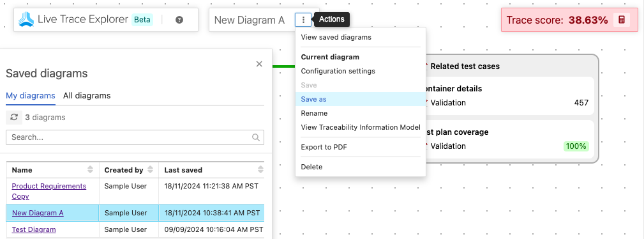This screenshot has width=644, height=239.
Task: Close the Saved diagrams panel
Action: (259, 64)
